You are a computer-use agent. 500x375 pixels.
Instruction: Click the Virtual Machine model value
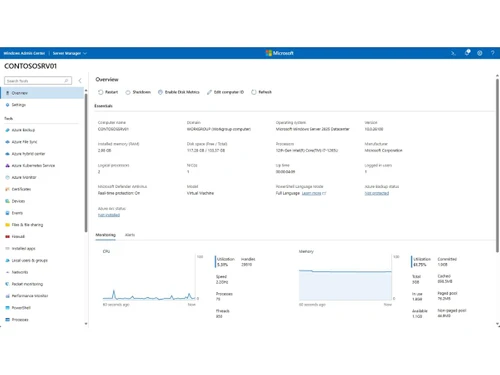coord(200,193)
